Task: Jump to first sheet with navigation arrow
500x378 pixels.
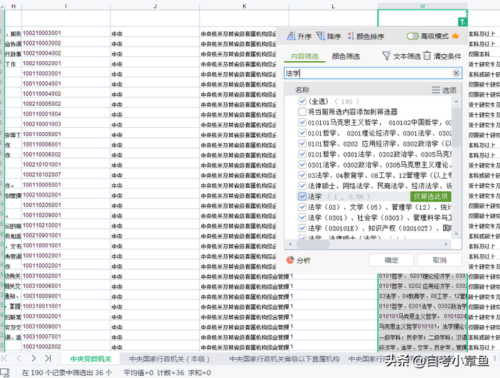Action: point(4,358)
